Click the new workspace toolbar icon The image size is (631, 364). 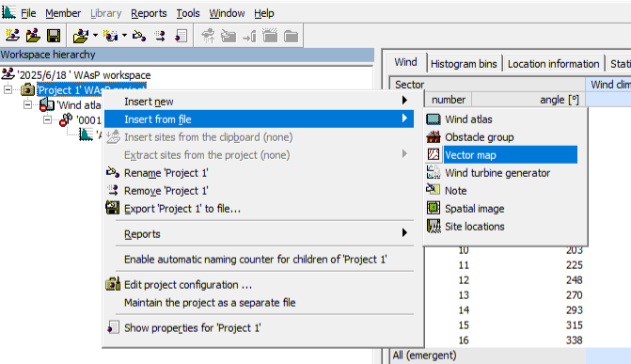point(12,36)
